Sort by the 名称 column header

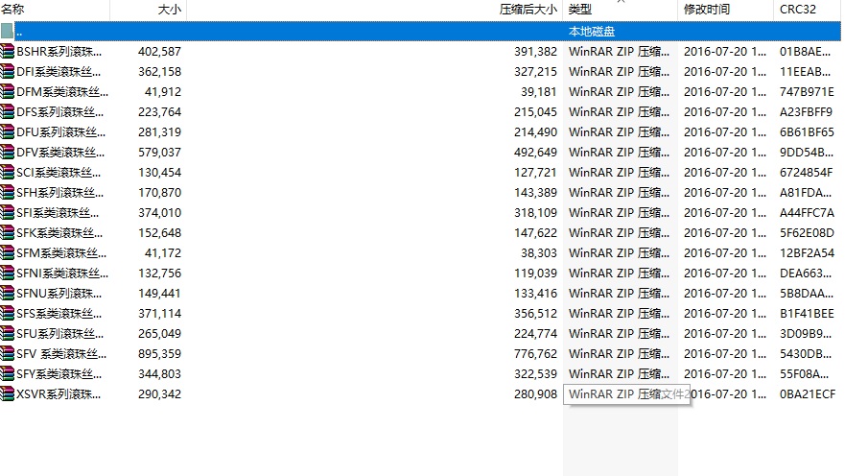click(x=55, y=10)
